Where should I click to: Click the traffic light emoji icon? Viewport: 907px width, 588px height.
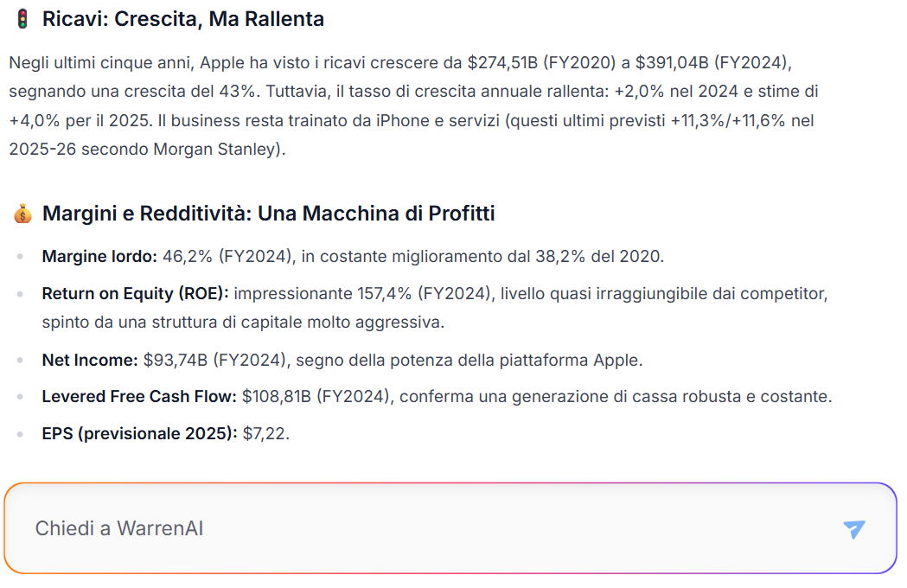(x=22, y=19)
